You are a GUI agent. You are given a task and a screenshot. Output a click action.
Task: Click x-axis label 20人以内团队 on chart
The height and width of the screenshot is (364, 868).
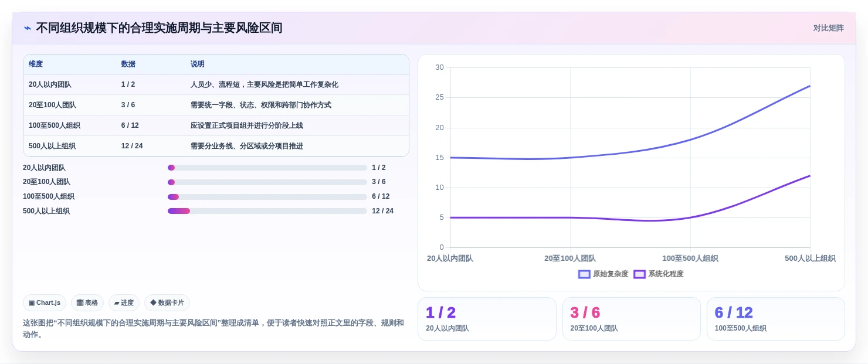pyautogui.click(x=450, y=258)
